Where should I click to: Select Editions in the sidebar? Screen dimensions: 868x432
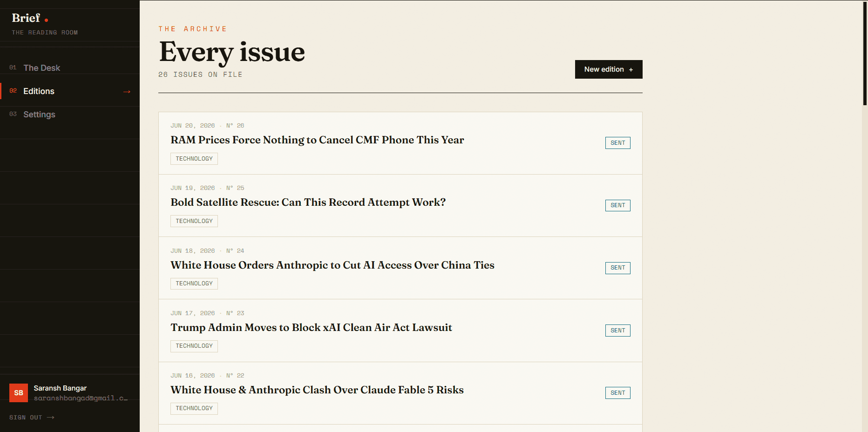70,91
